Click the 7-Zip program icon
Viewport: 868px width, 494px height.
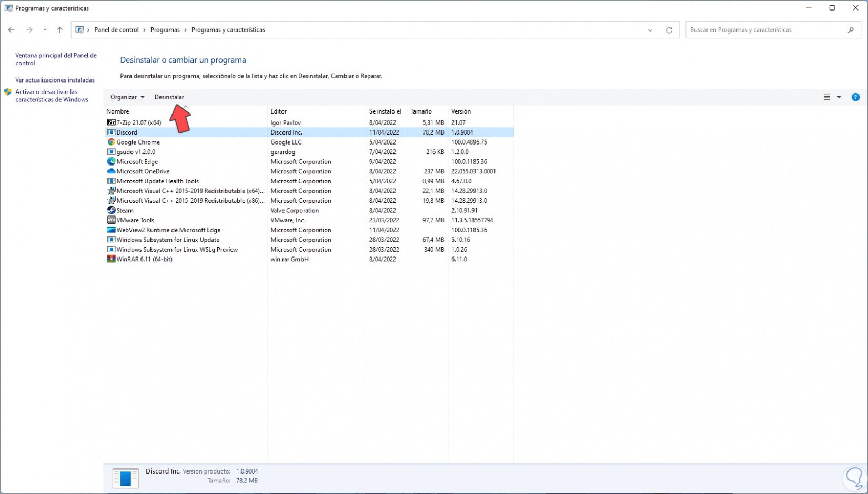coord(111,122)
